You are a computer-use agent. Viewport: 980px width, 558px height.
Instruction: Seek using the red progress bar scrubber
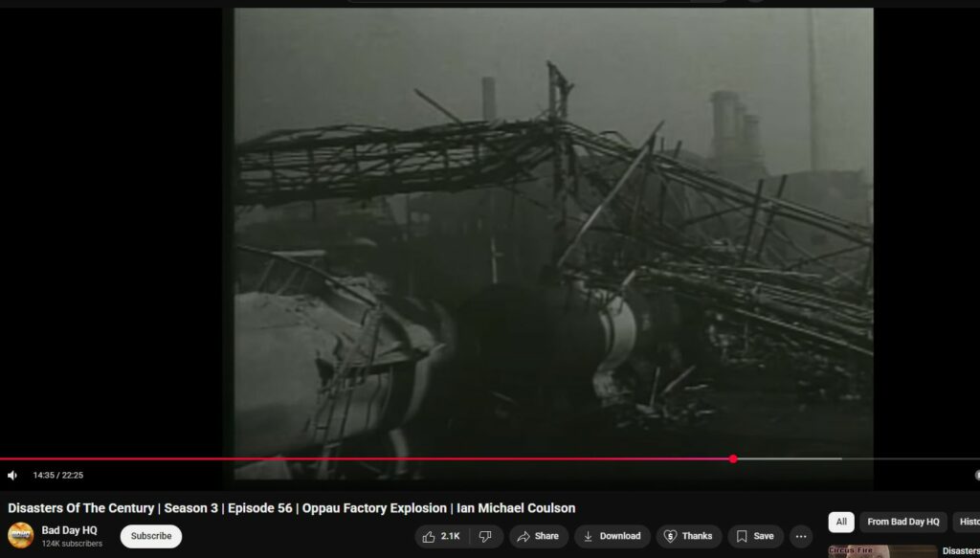click(733, 459)
